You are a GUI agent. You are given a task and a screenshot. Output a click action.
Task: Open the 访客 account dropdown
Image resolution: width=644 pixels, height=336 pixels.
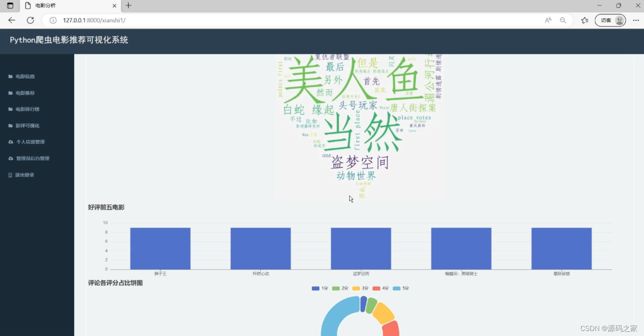coord(610,20)
